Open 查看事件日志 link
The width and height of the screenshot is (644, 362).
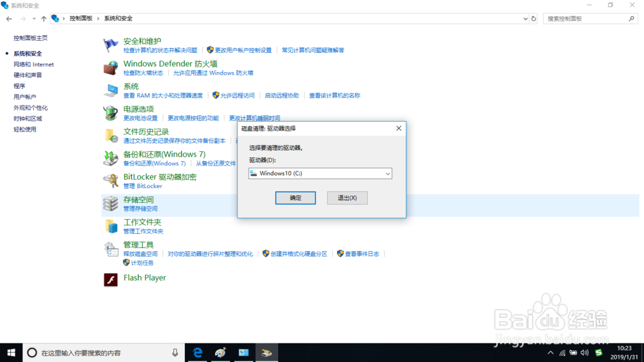pyautogui.click(x=362, y=254)
